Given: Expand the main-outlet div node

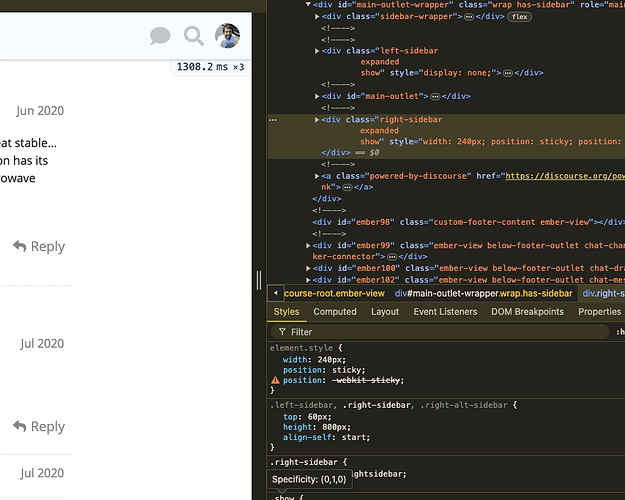Looking at the screenshot, I should (x=317, y=96).
